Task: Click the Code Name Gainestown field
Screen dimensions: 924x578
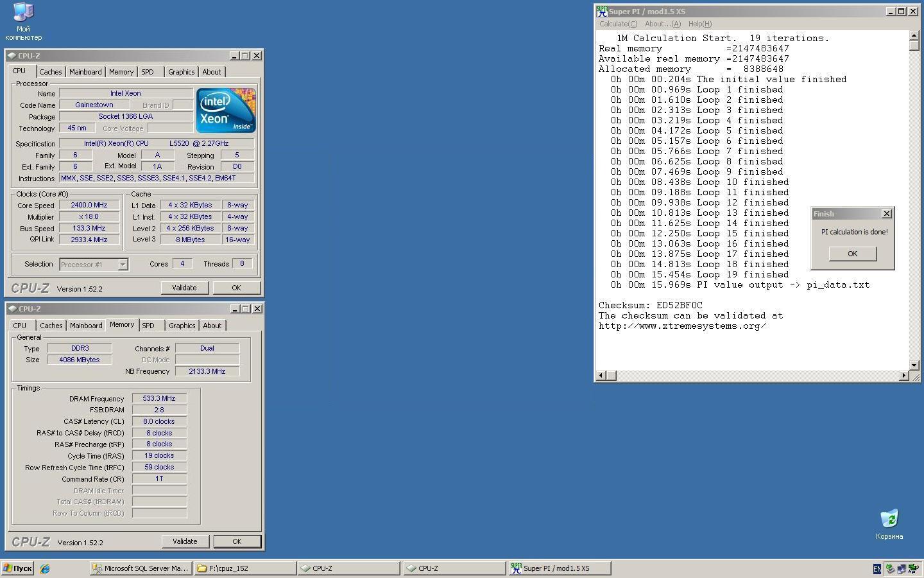Action: [94, 105]
